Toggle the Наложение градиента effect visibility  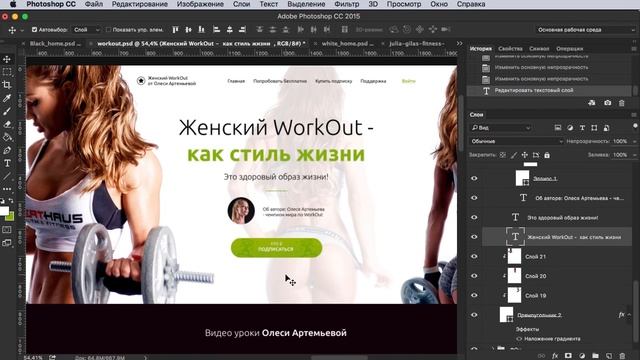pos(519,339)
